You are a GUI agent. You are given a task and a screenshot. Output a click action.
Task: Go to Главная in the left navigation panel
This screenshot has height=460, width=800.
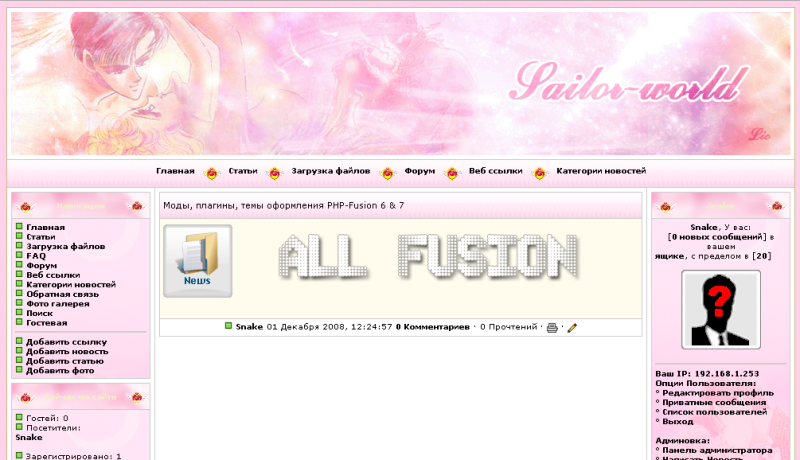click(x=45, y=227)
